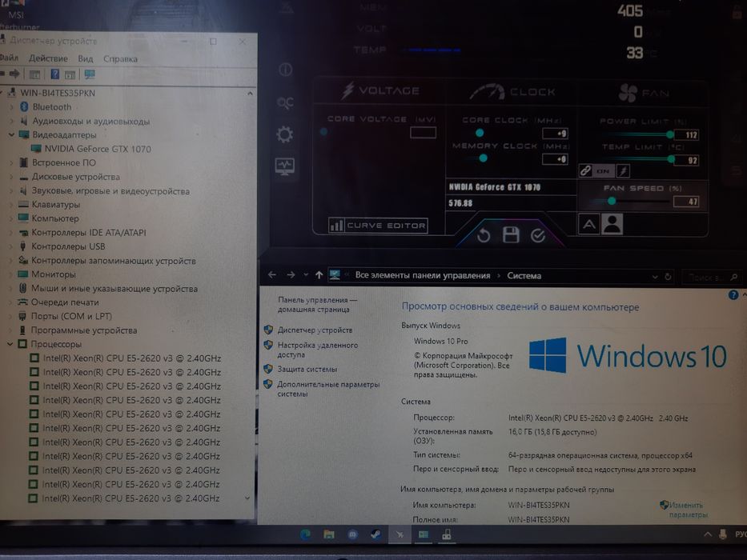The image size is (747, 560).
Task: Click the back arrow in System window
Action: pos(272,274)
